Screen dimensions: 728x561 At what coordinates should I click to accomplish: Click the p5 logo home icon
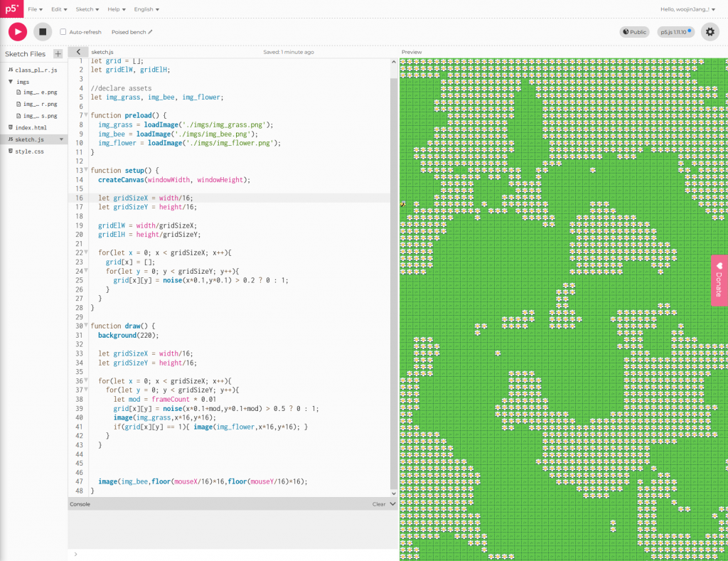(x=11, y=9)
